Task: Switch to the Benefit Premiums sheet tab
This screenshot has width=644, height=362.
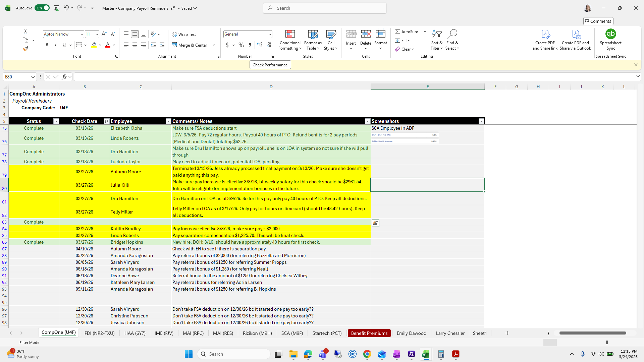Action: click(369, 333)
